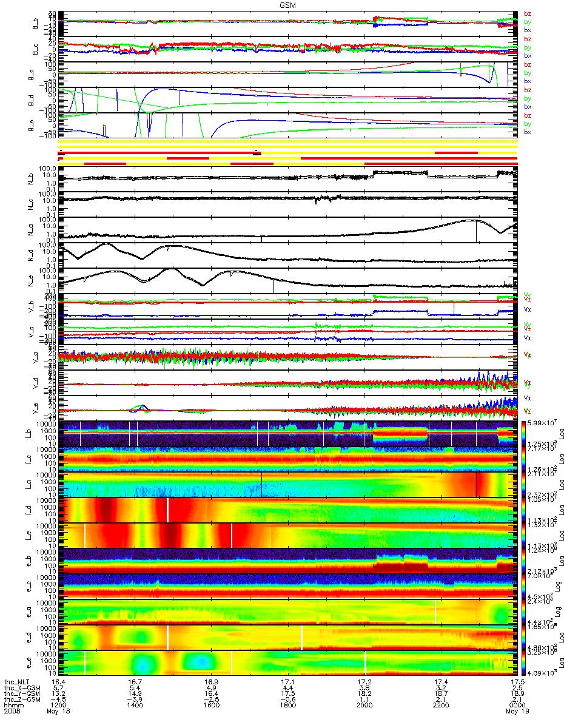Select the 2200 time tick label
This screenshot has height=728, width=564.
(441, 705)
